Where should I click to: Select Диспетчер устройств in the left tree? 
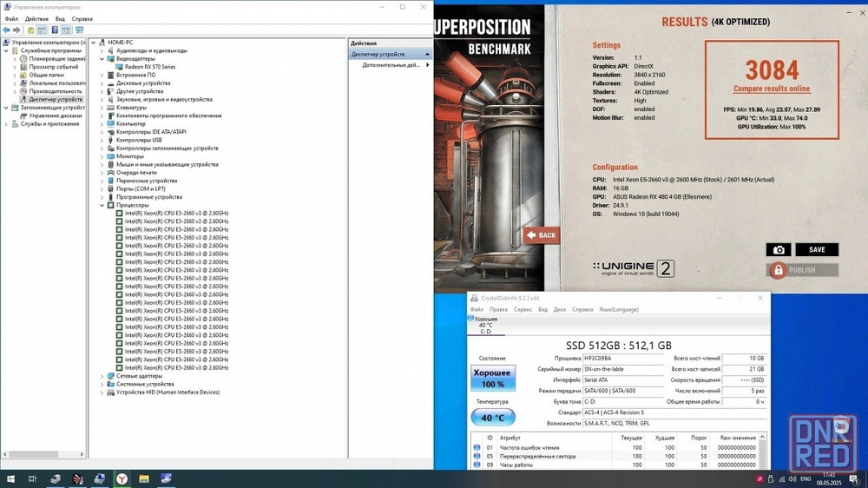click(56, 99)
